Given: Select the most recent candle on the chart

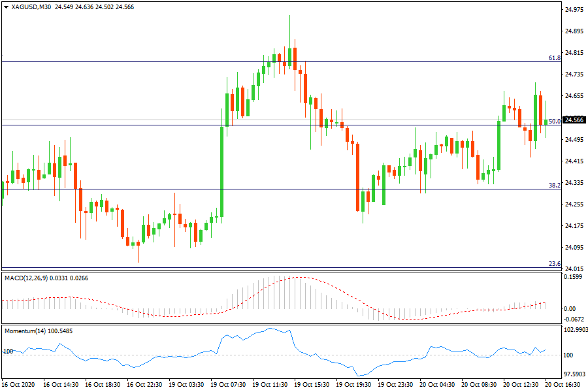Looking at the screenshot, I should tap(546, 122).
